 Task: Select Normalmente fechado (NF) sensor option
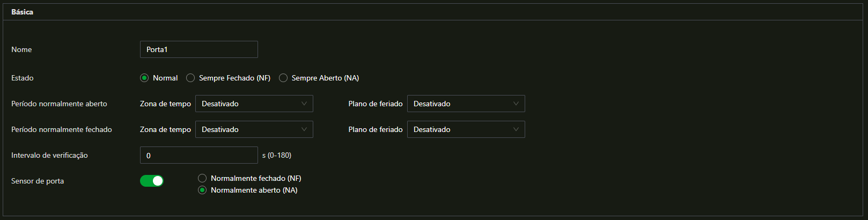[202, 178]
